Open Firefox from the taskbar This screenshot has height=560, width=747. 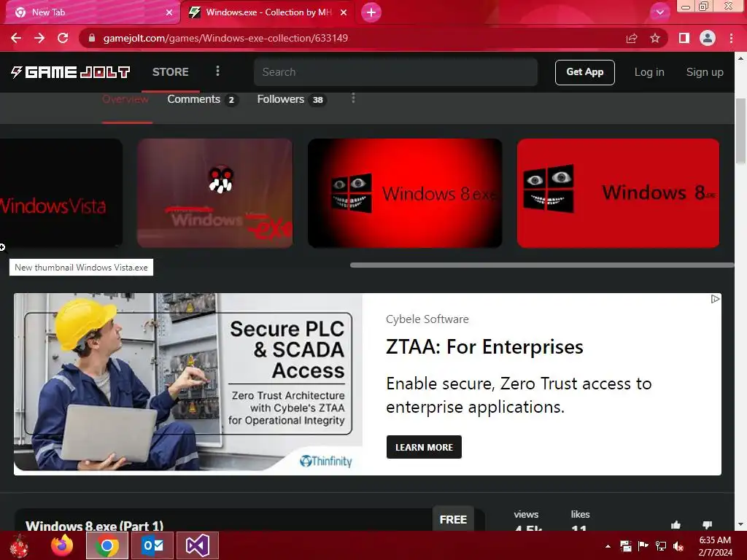[x=63, y=545]
